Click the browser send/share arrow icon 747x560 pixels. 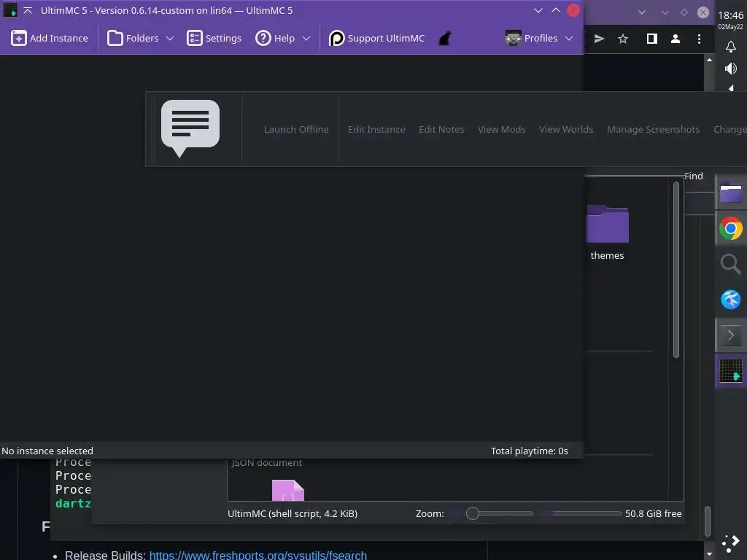point(600,39)
